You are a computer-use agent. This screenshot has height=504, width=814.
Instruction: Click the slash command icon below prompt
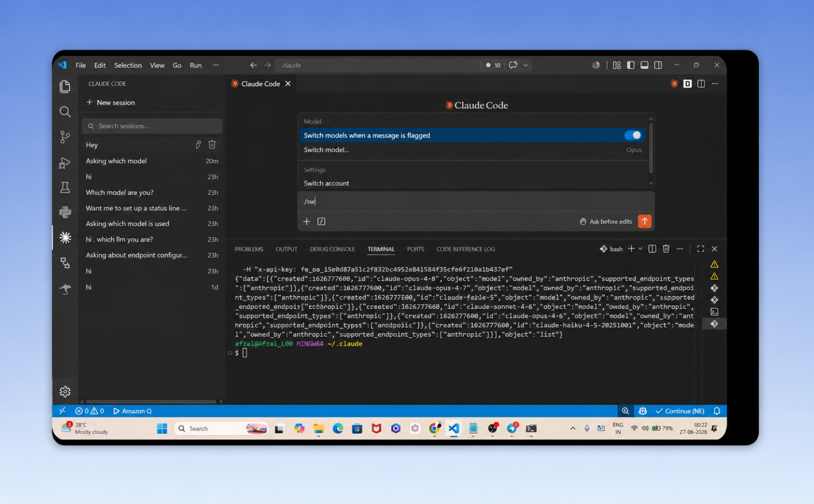pyautogui.click(x=321, y=222)
